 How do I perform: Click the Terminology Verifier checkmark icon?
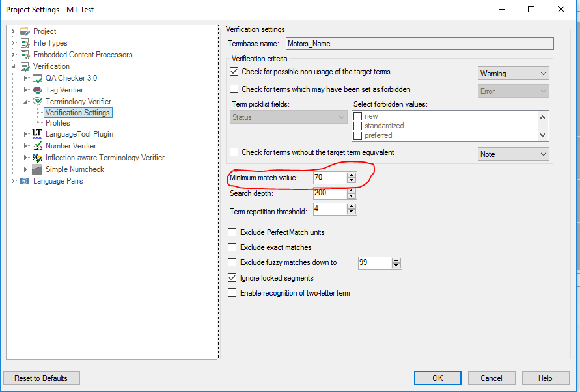37,102
